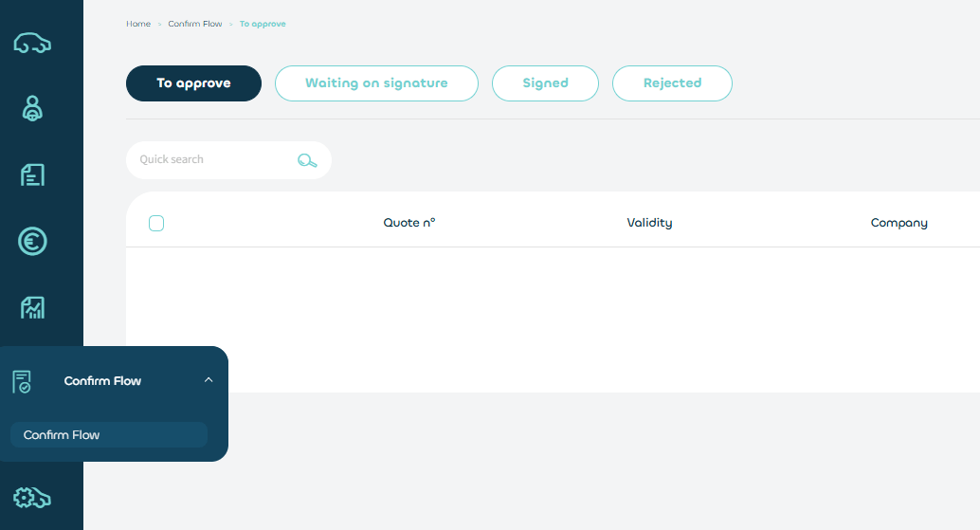Click the Confirm Flow document-check icon
This screenshot has width=980, height=530.
pos(22,381)
